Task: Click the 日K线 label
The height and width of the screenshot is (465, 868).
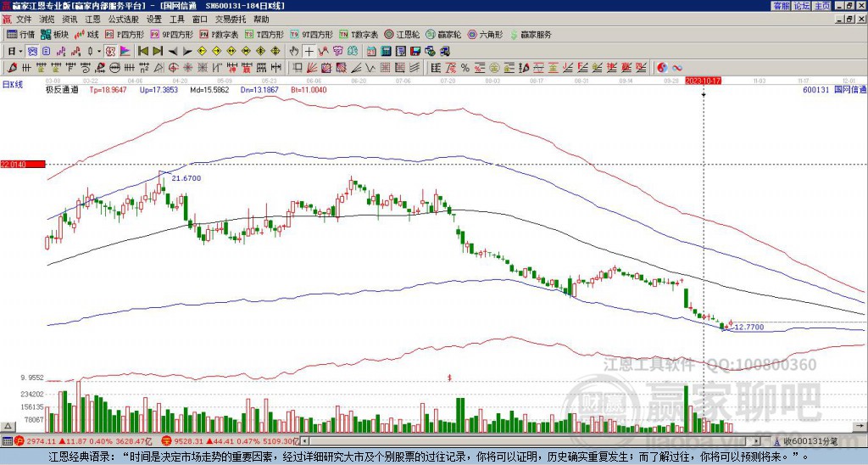Action: pos(12,85)
